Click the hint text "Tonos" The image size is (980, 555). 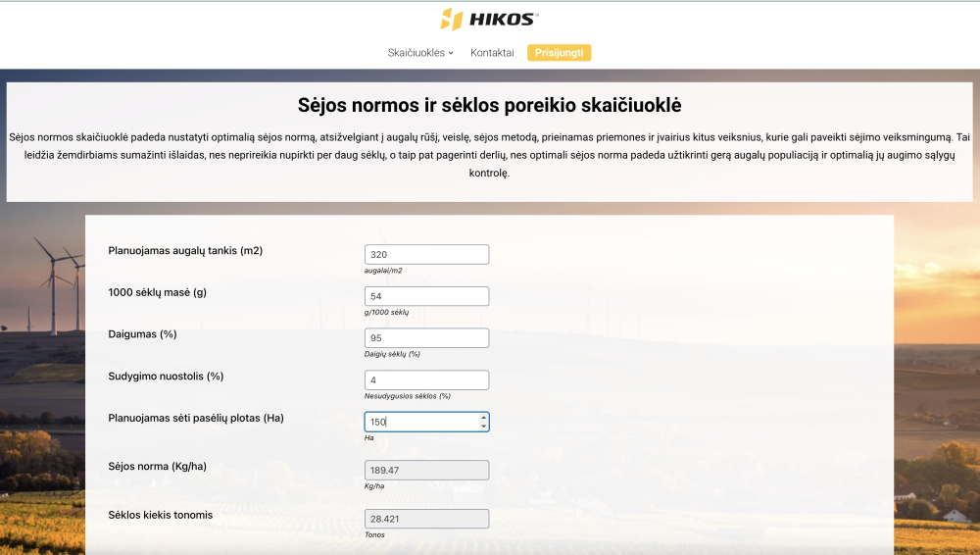374,535
